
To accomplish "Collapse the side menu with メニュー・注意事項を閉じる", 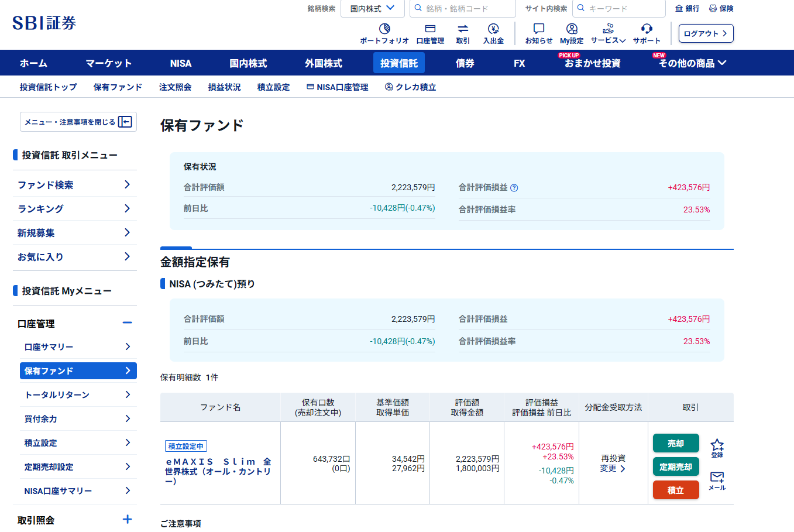I will click(x=78, y=122).
